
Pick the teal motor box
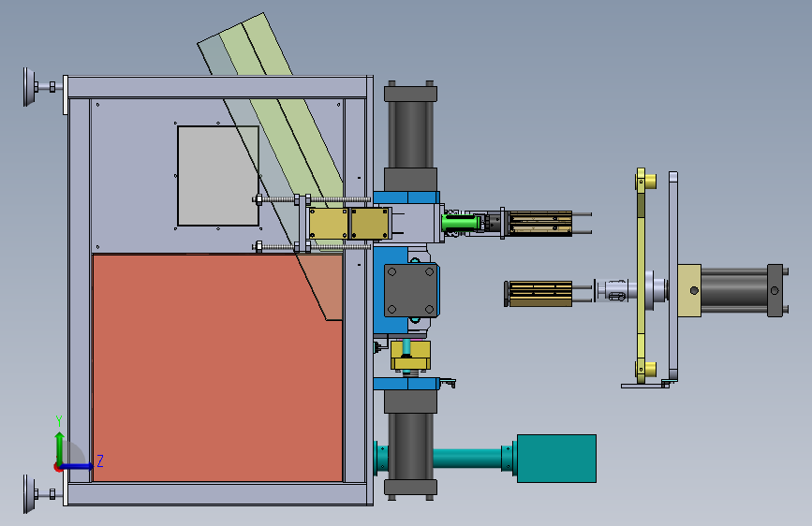[x=556, y=459]
